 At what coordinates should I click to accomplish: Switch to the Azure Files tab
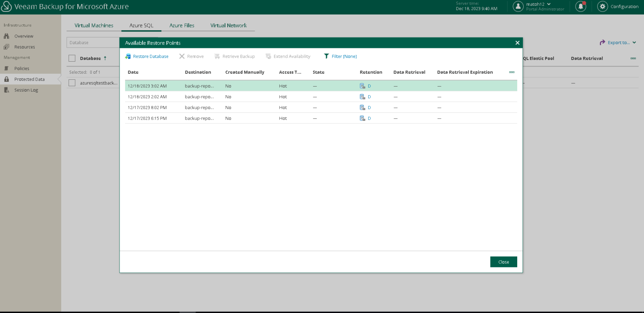[182, 25]
